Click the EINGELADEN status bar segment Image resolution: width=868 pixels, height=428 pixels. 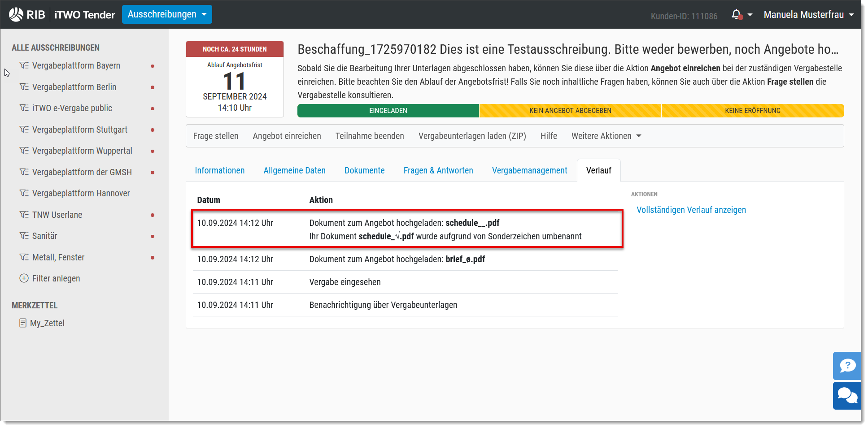point(388,111)
